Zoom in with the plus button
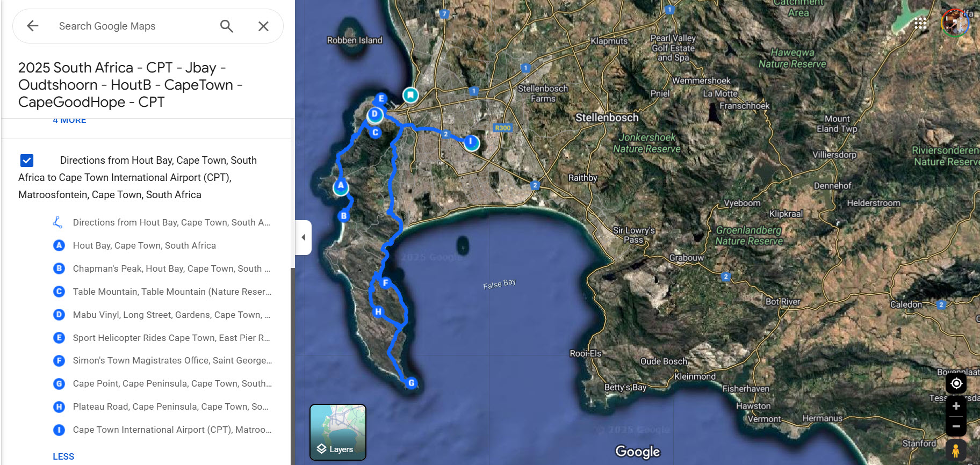This screenshot has width=980, height=465. click(956, 406)
